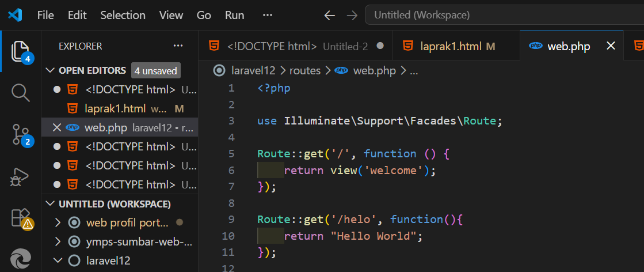Click unsaved dot on Untitled-2 tab
The height and width of the screenshot is (272, 644).
(380, 46)
